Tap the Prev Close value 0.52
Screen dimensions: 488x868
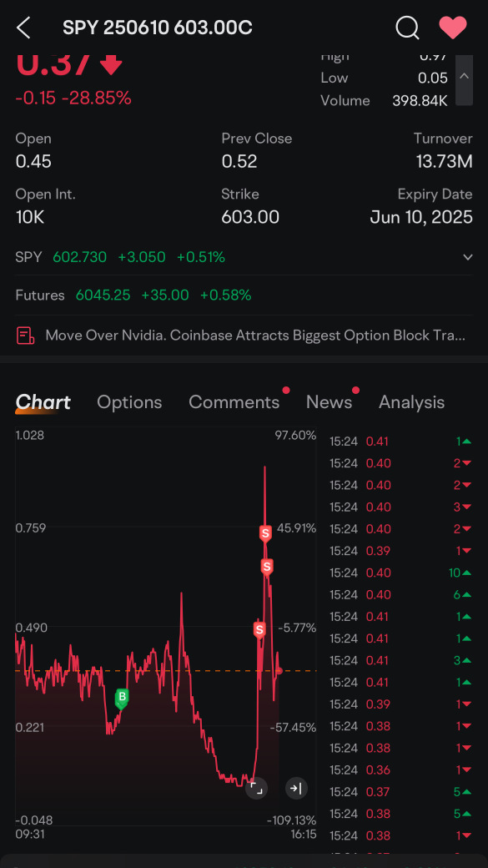point(239,162)
